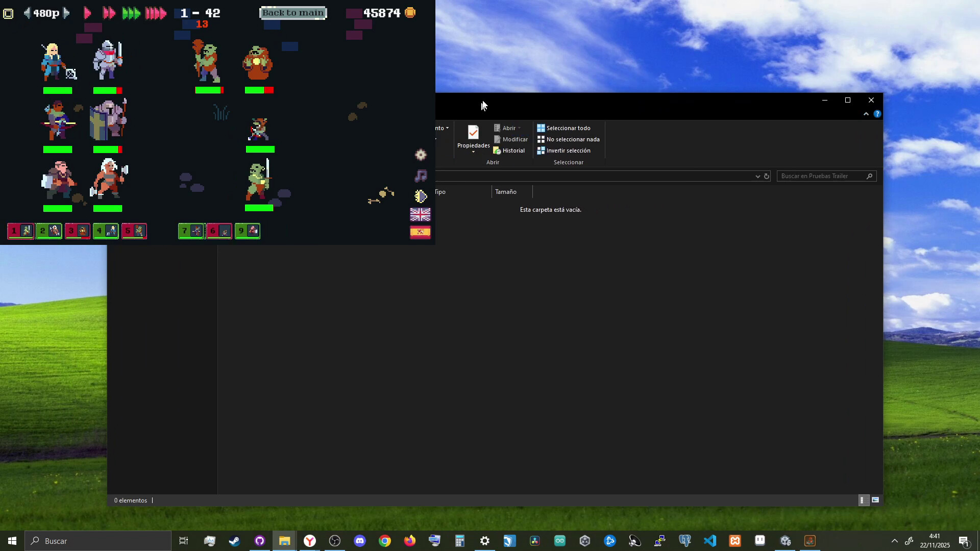Click the sound volume icon in the game

coord(421,196)
